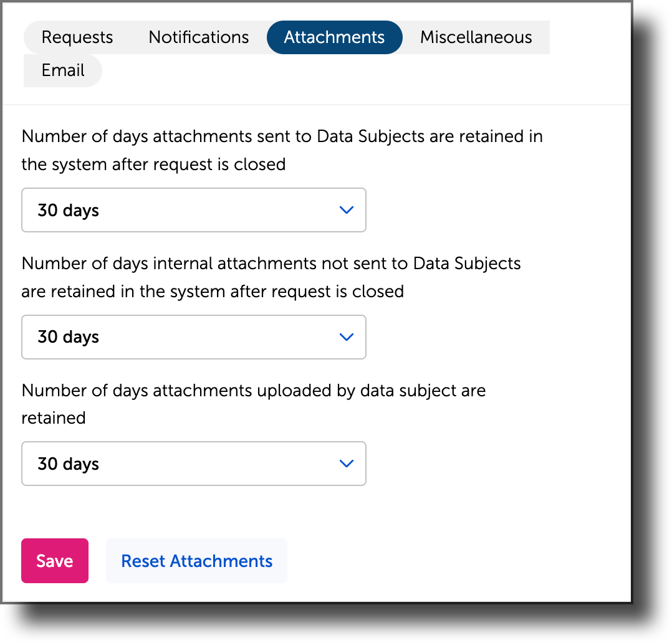672x643 pixels.
Task: Open the internal attachments retention dropdown
Action: [x=193, y=337]
